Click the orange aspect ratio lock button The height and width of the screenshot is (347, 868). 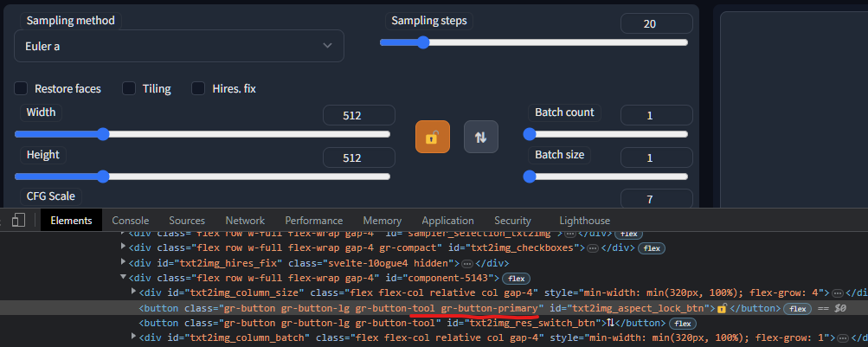[x=433, y=137]
